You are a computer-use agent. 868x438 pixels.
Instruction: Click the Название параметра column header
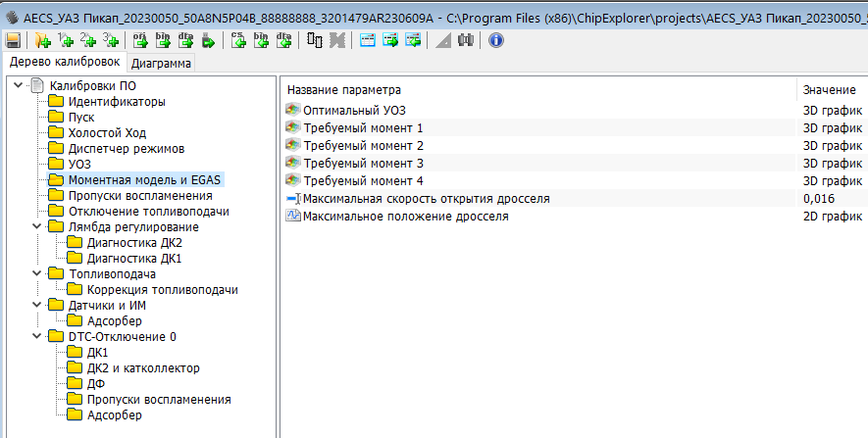(x=344, y=90)
